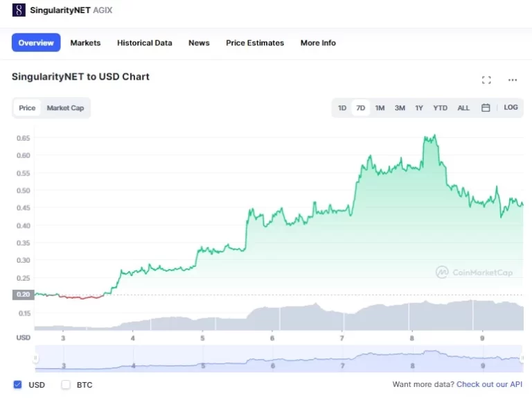Click the 0.45 y-axis label
The width and height of the screenshot is (532, 398).
[x=24, y=208]
